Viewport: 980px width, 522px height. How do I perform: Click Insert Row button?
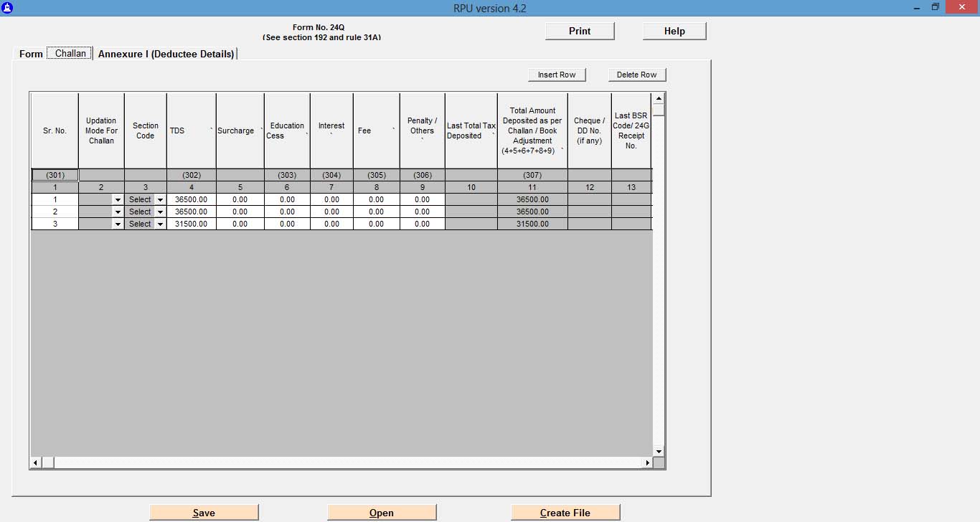[557, 75]
